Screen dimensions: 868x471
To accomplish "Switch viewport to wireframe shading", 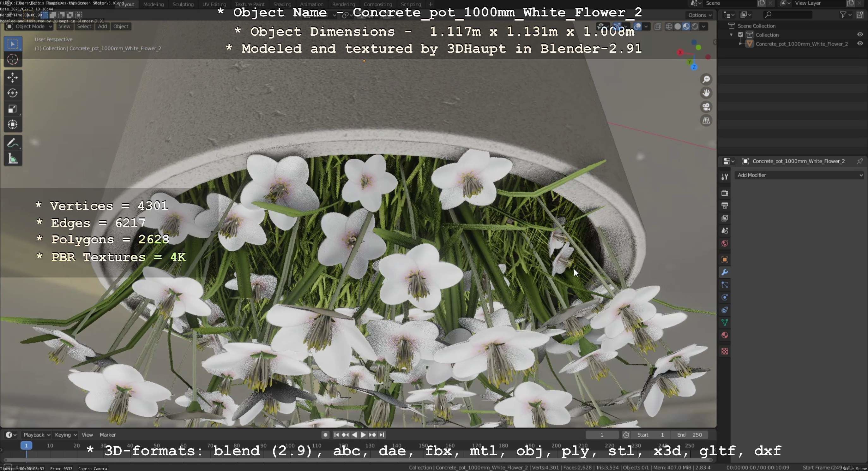I will pos(669,26).
